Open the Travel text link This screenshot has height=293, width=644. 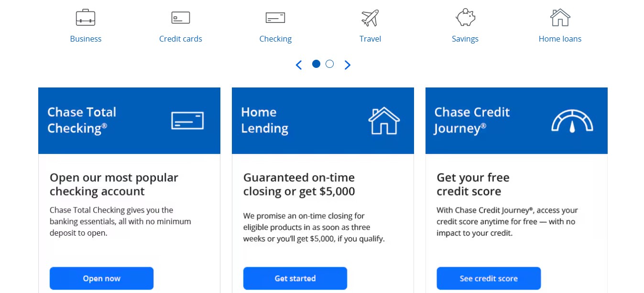point(370,39)
